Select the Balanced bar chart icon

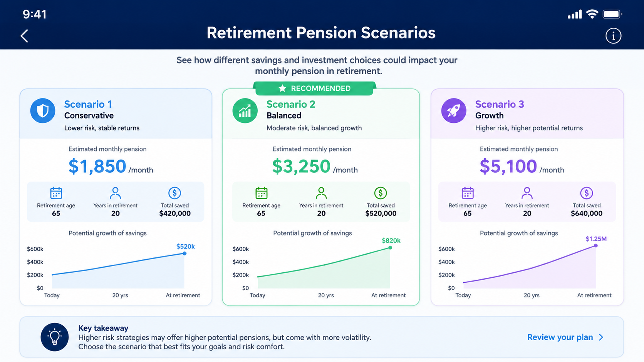tap(245, 111)
